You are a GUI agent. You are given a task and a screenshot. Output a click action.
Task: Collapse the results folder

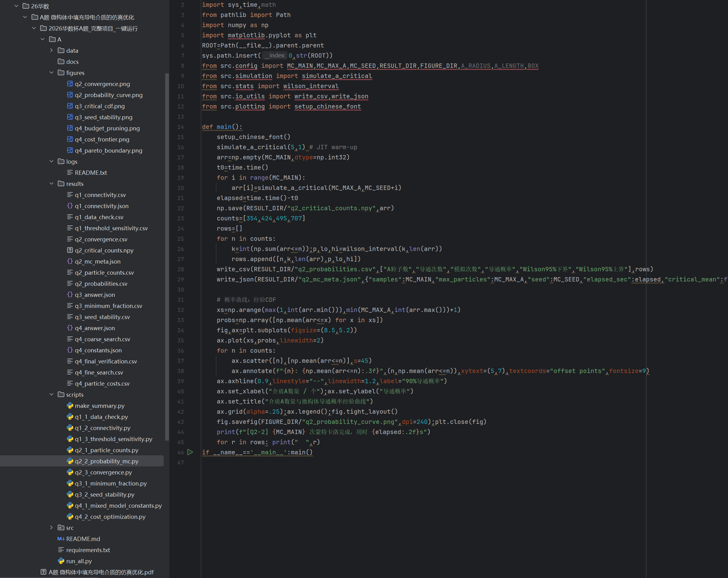click(x=51, y=184)
